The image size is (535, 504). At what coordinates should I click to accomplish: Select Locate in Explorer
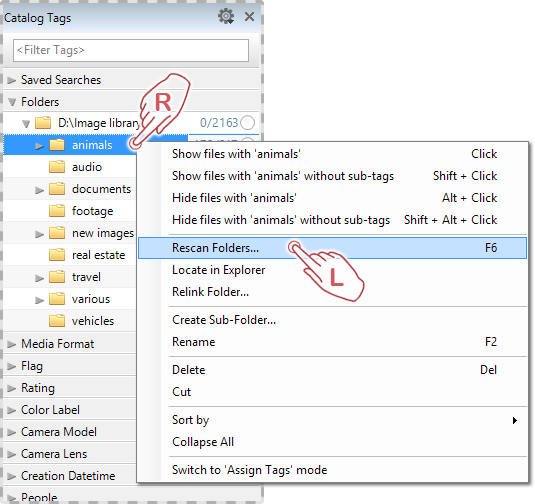pos(332,270)
